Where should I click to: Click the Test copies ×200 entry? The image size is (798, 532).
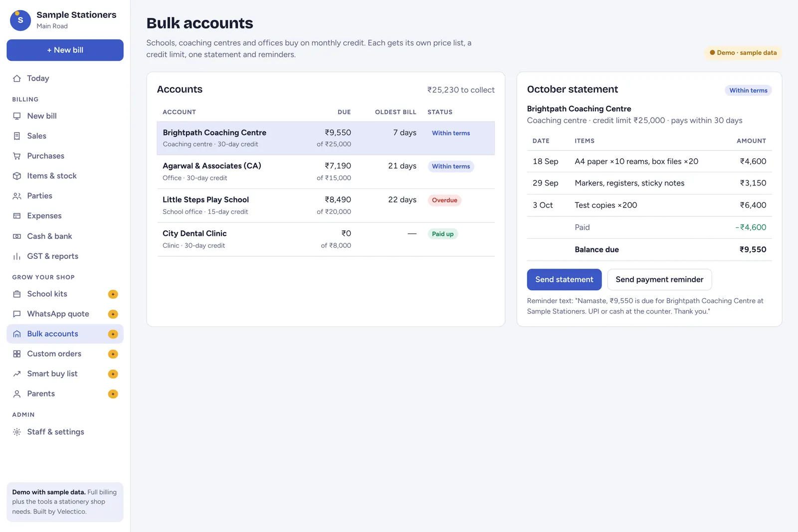[x=605, y=205]
